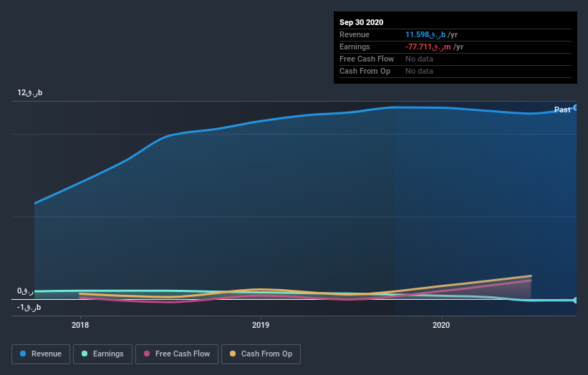The image size is (588, 375).
Task: Select the 2020 x-axis label
Action: tap(441, 325)
